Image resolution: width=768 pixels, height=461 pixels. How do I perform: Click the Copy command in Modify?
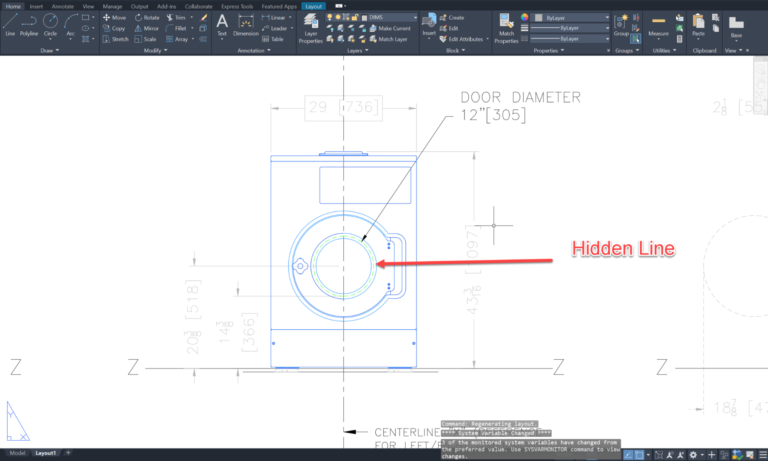pos(114,28)
